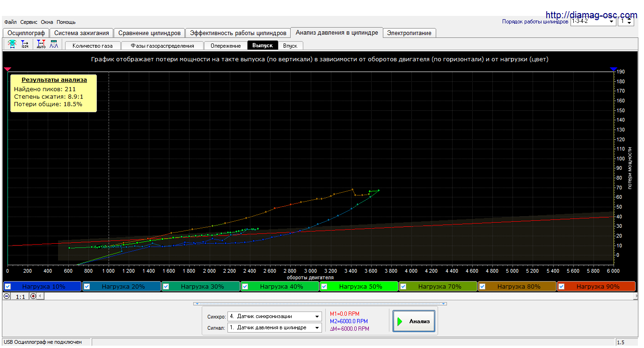The image size is (644, 348).
Task: Click the Нагрузка 80% brown color bar
Action: pyautogui.click(x=519, y=286)
